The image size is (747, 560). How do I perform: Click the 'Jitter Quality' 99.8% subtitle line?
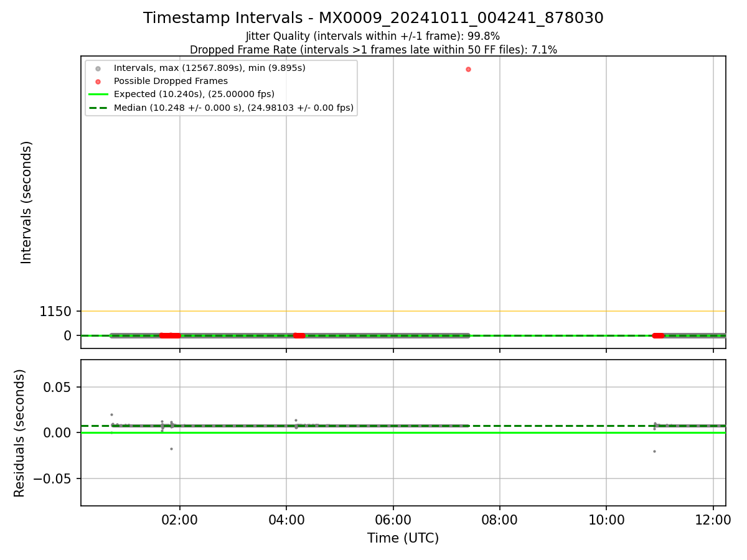[x=373, y=36]
